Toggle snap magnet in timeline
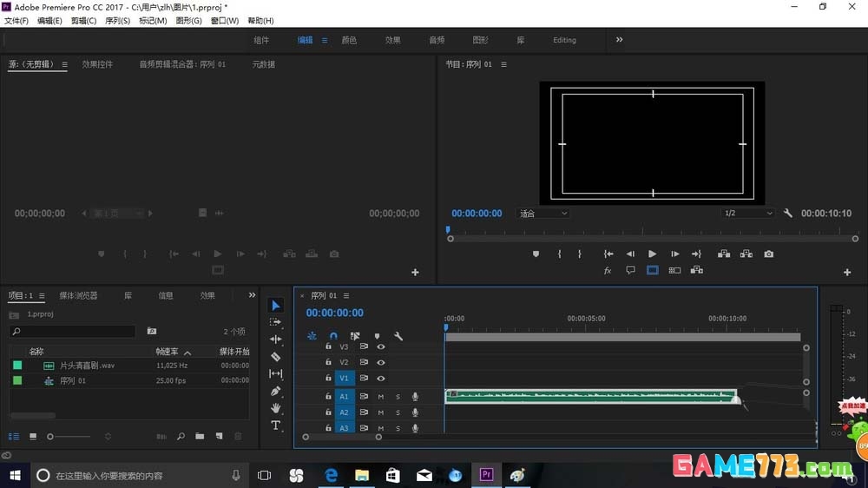868x488 pixels. pos(333,336)
